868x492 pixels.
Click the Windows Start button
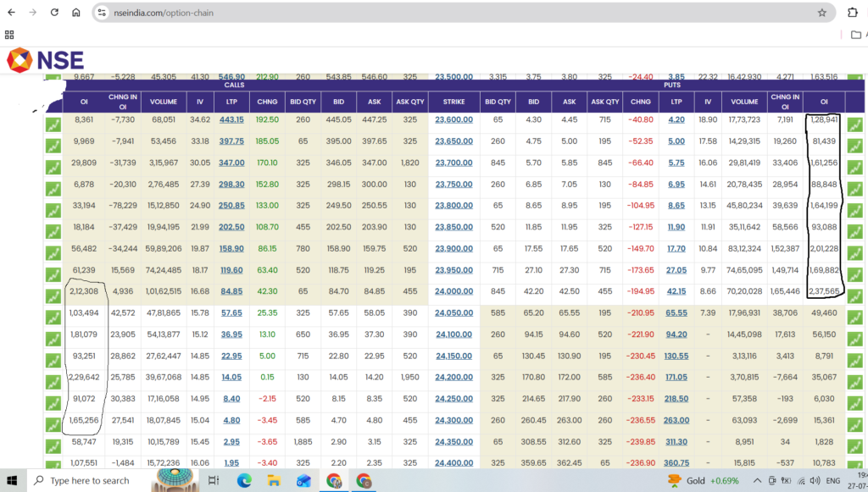pos(12,481)
